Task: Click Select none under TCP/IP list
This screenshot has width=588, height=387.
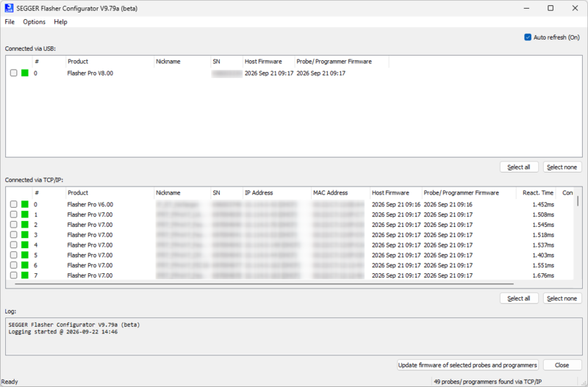Action: 562,299
